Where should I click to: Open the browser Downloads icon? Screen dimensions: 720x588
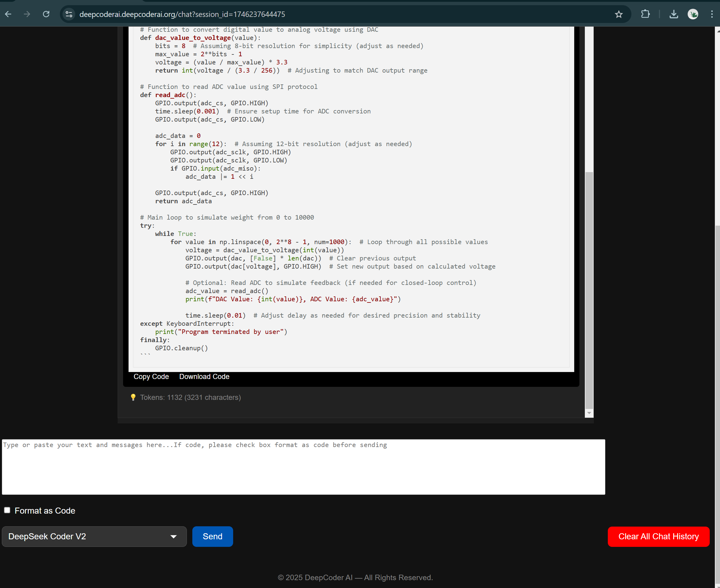point(674,14)
